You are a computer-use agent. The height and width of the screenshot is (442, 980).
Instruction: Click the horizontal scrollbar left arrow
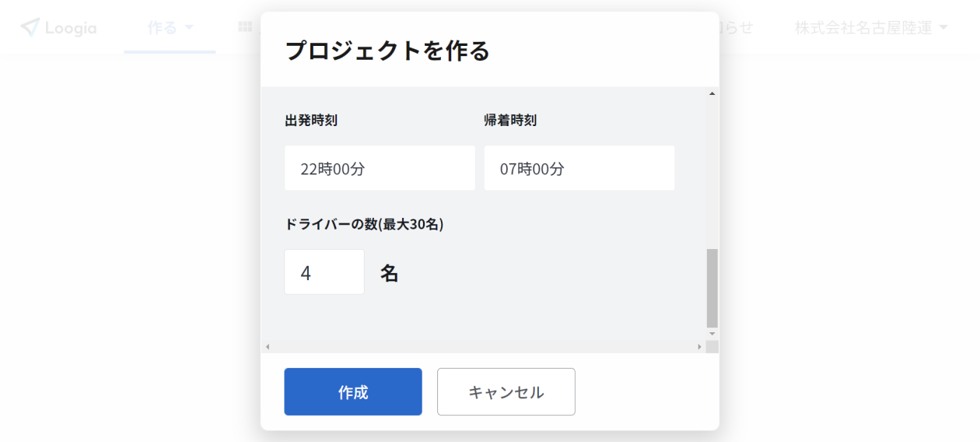click(x=267, y=346)
